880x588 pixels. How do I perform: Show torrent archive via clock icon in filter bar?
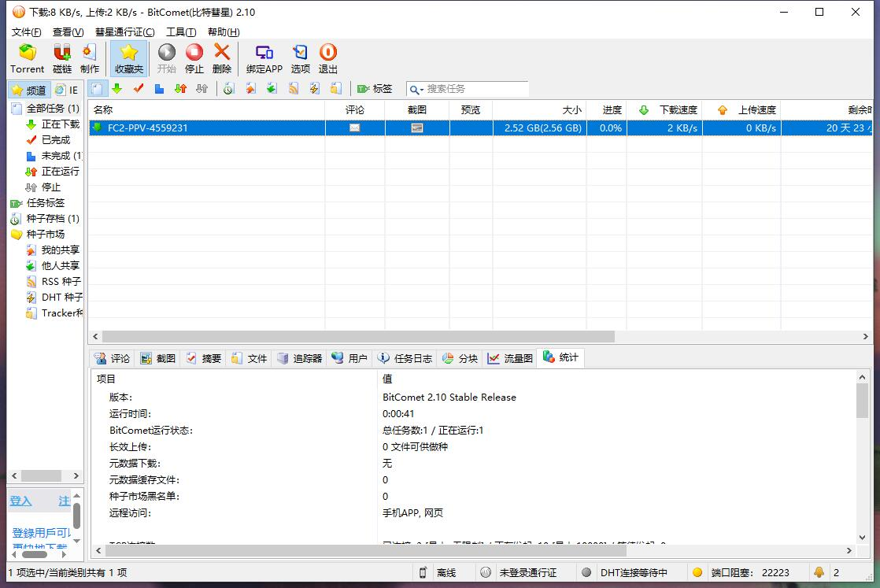click(228, 89)
